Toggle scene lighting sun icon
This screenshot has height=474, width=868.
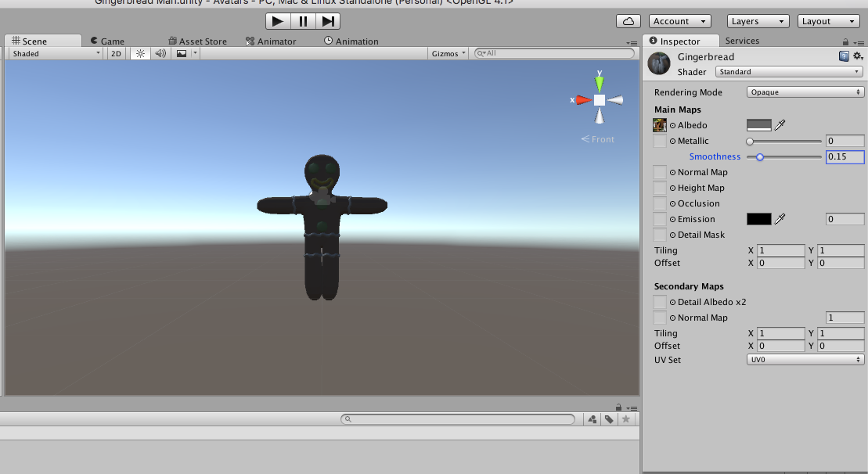pos(141,54)
